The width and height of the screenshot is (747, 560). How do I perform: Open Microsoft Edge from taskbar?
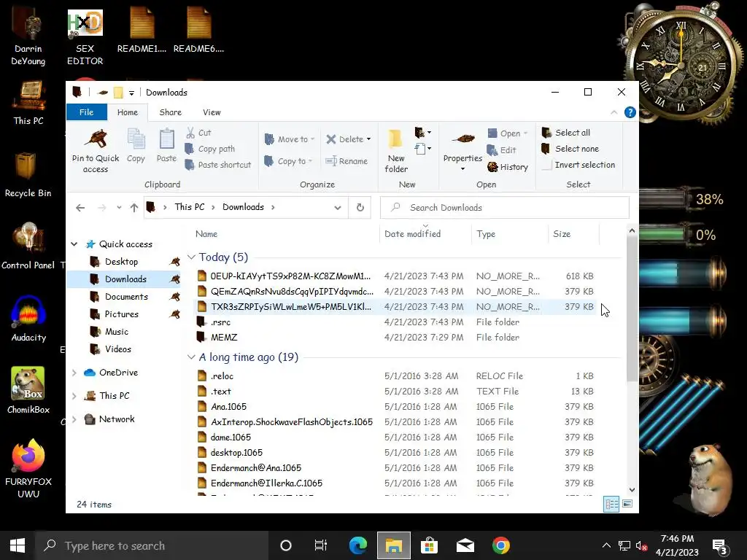(357, 545)
